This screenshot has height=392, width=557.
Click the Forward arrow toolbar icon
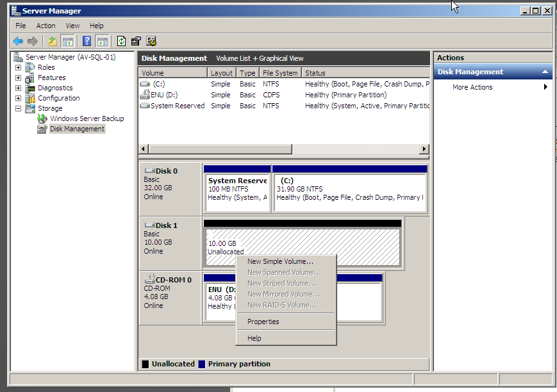[33, 41]
